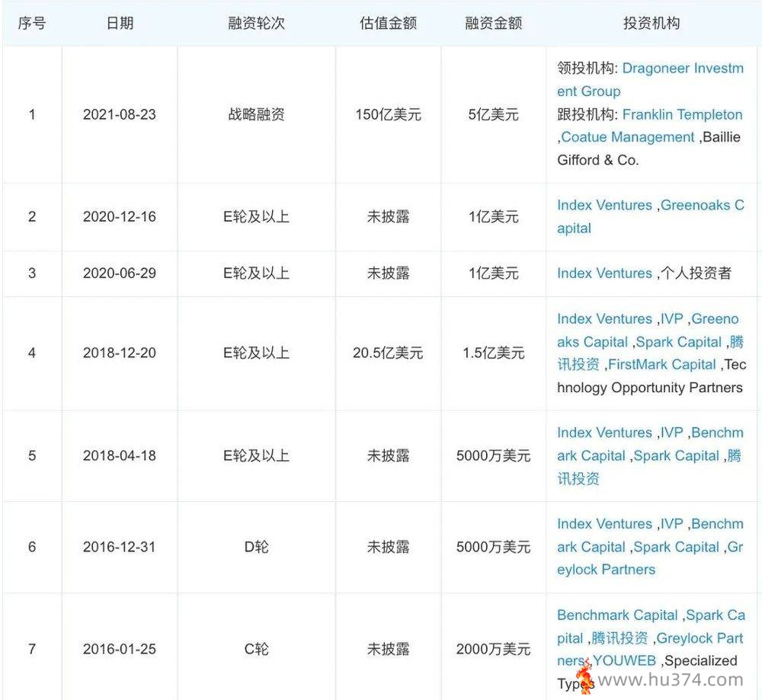Screen dimensions: 762x700
Task: Select 未披露 in the 2016-12-31 row
Action: point(389,547)
